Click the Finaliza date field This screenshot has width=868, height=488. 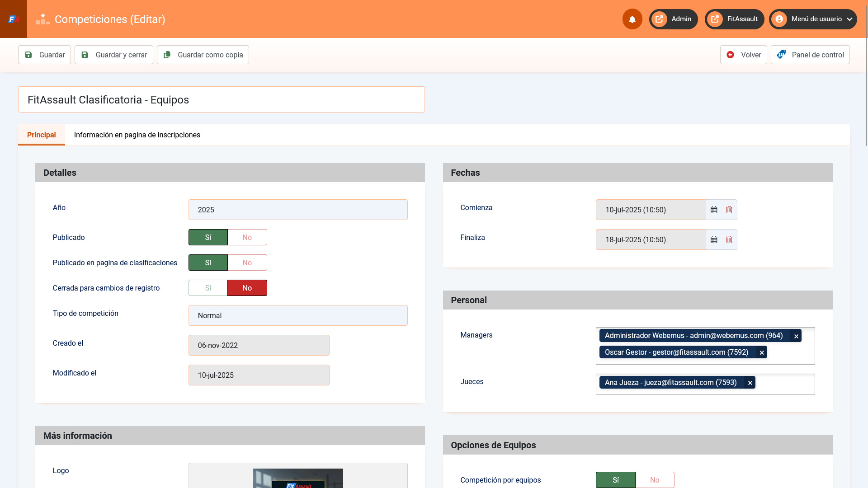[651, 239]
